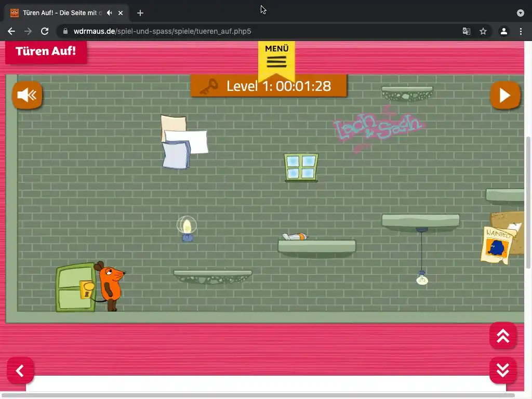The image size is (532, 399).
Task: Click the orange play arrow button
Action: 505,96
